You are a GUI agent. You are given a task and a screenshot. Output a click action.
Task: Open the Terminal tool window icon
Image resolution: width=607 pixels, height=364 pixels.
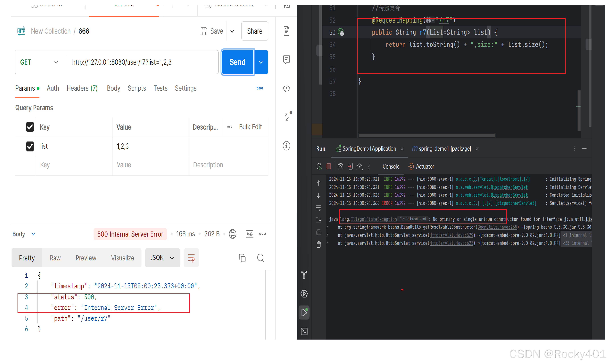pyautogui.click(x=304, y=331)
